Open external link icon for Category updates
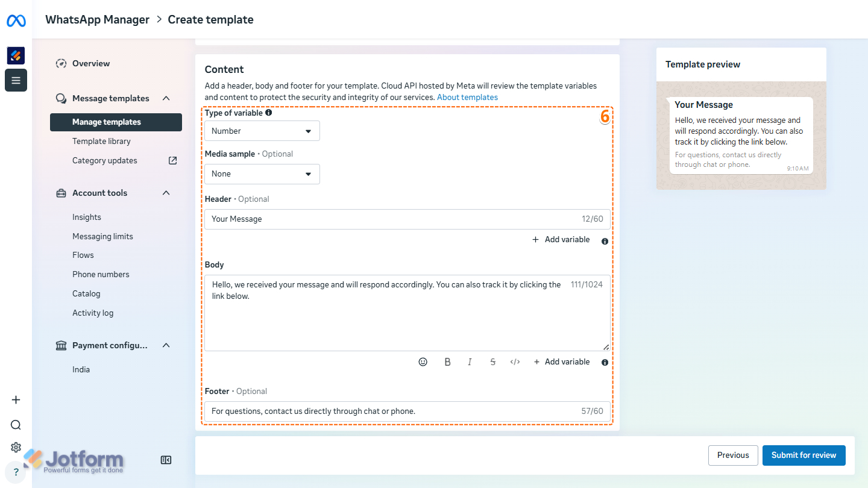 pos(173,161)
